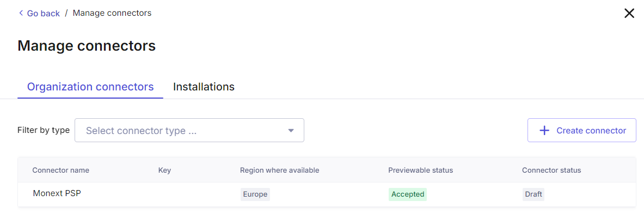The image size is (644, 213).
Task: Click the Draft connector status badge
Action: pyautogui.click(x=533, y=194)
